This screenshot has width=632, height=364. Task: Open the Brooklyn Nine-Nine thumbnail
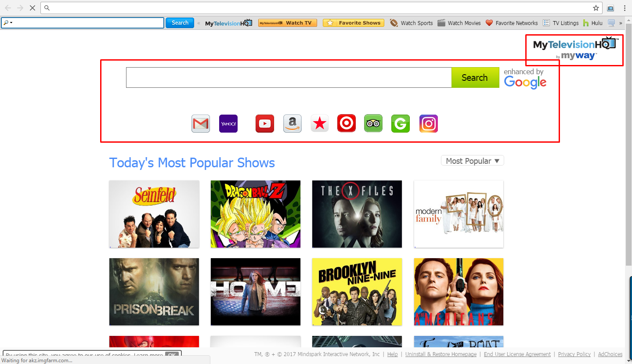357,292
